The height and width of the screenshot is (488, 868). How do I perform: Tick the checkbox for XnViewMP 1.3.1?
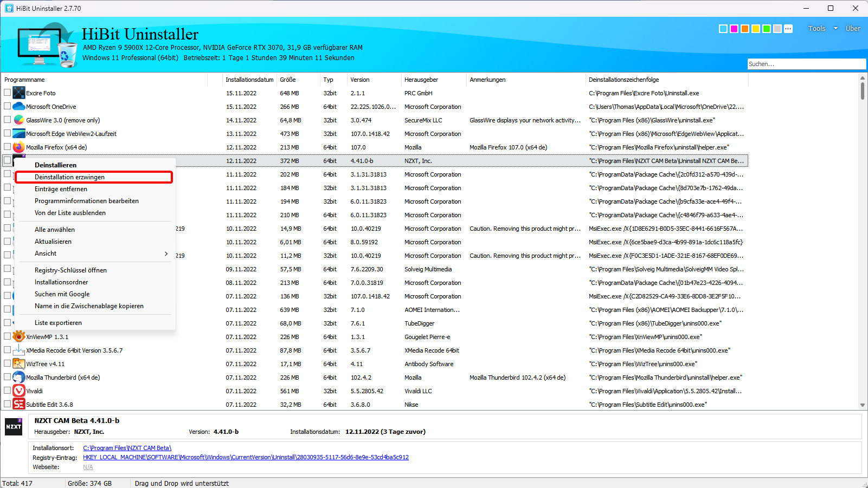8,336
